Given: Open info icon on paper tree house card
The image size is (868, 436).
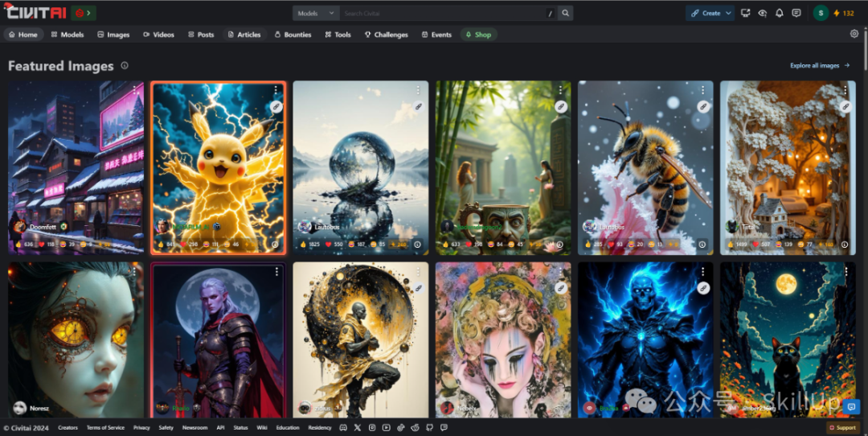Looking at the screenshot, I should 845,245.
